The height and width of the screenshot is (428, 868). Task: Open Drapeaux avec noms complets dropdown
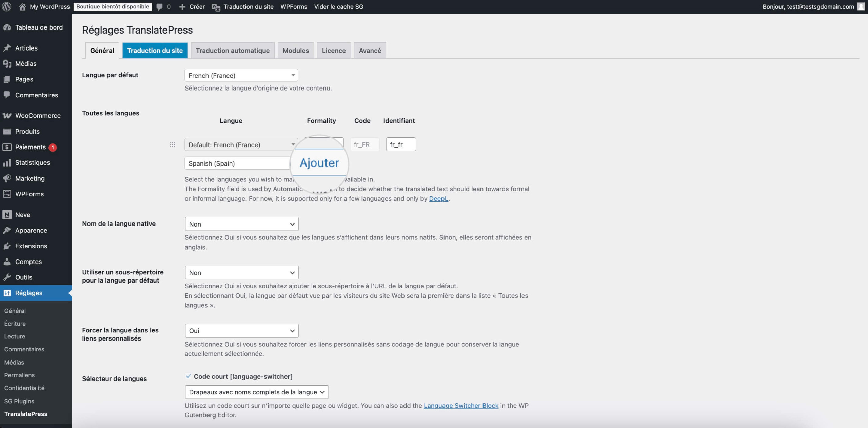pyautogui.click(x=257, y=392)
